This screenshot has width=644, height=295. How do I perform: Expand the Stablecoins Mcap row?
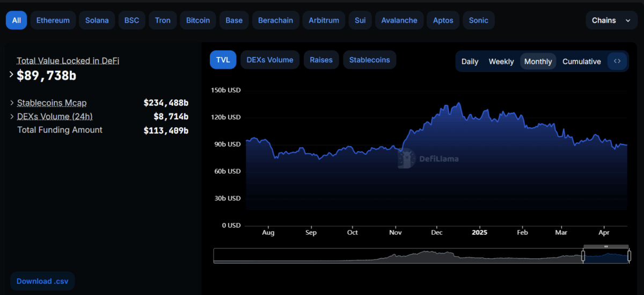(12, 103)
